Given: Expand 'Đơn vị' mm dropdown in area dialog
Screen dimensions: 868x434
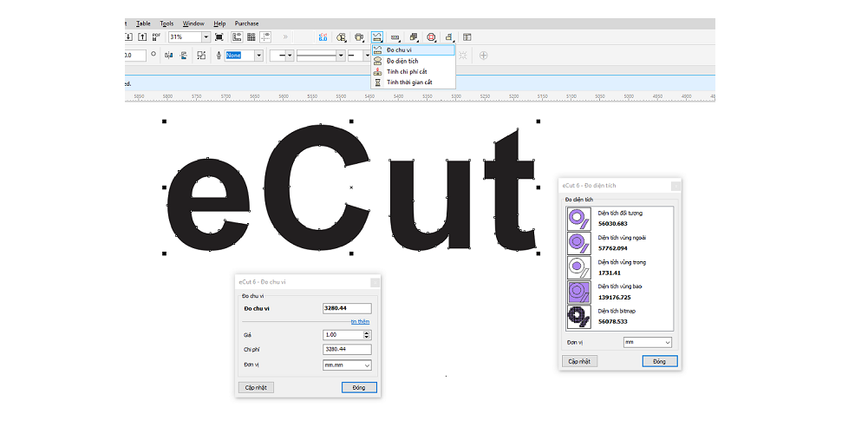Looking at the screenshot, I should pyautogui.click(x=666, y=343).
